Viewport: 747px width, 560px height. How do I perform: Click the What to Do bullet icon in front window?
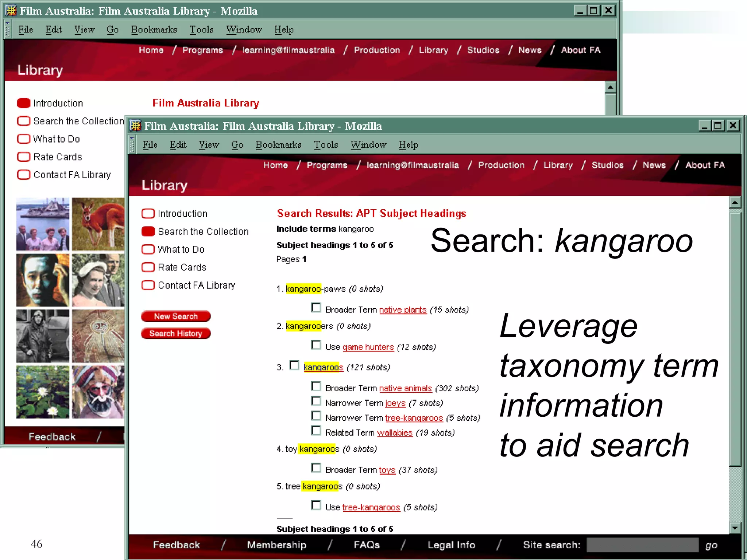point(148,249)
